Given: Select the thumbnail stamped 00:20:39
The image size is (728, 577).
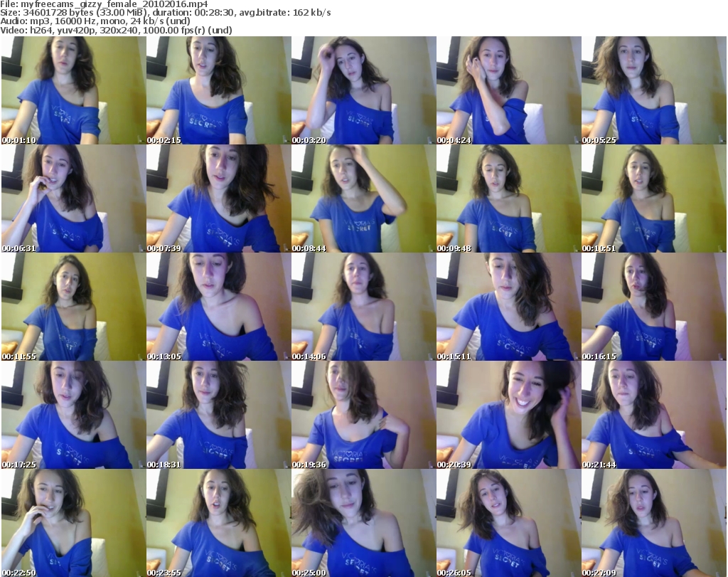Looking at the screenshot, I should click(x=509, y=415).
